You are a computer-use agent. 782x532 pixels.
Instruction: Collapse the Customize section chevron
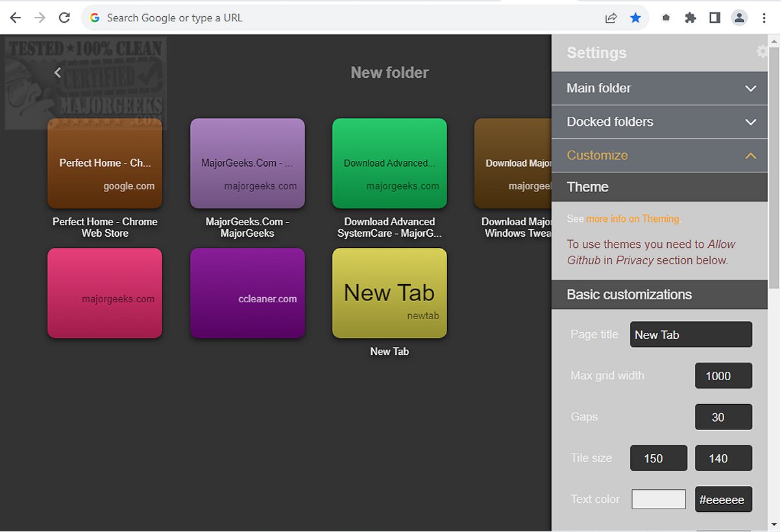click(751, 156)
